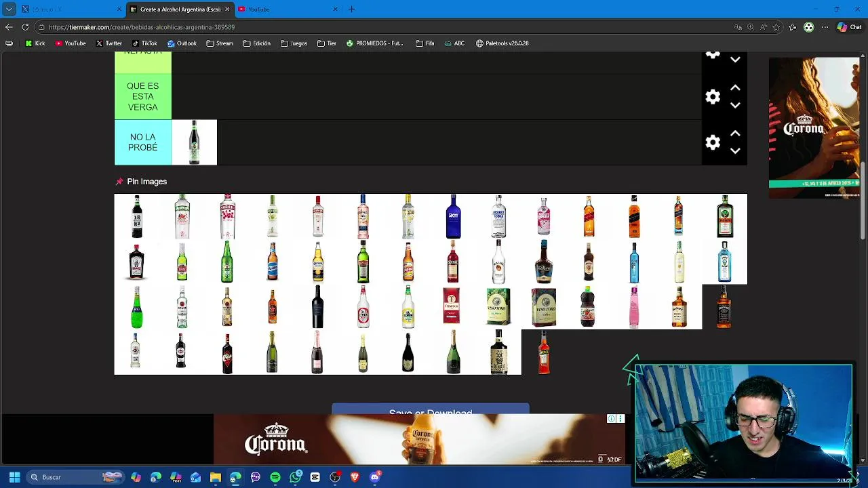Viewport: 868px width, 488px height.
Task: Open the Paletools v26.0.28 bookmark
Action: (502, 43)
